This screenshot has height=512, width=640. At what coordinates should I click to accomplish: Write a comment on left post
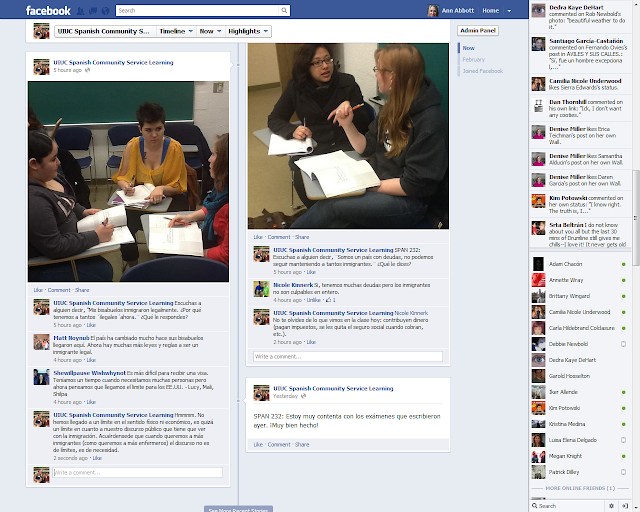pos(138,473)
